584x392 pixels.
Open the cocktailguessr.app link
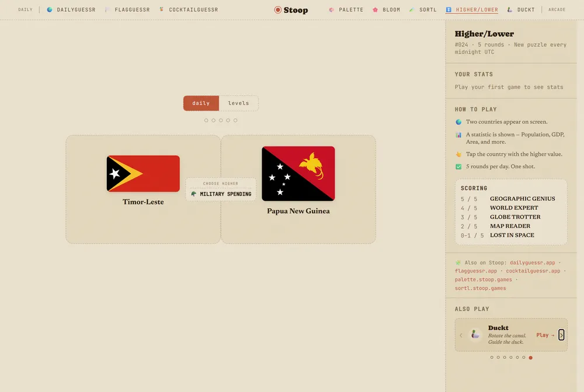pos(533,271)
